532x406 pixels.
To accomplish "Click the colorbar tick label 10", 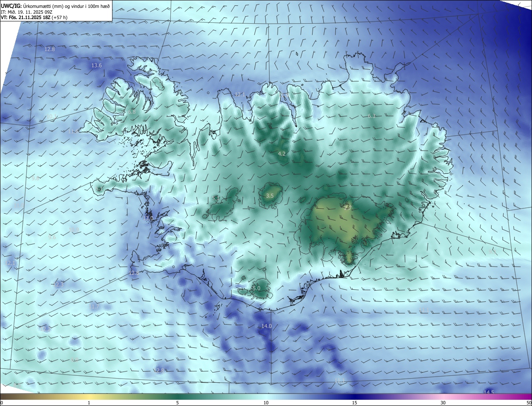I will tap(266, 403).
